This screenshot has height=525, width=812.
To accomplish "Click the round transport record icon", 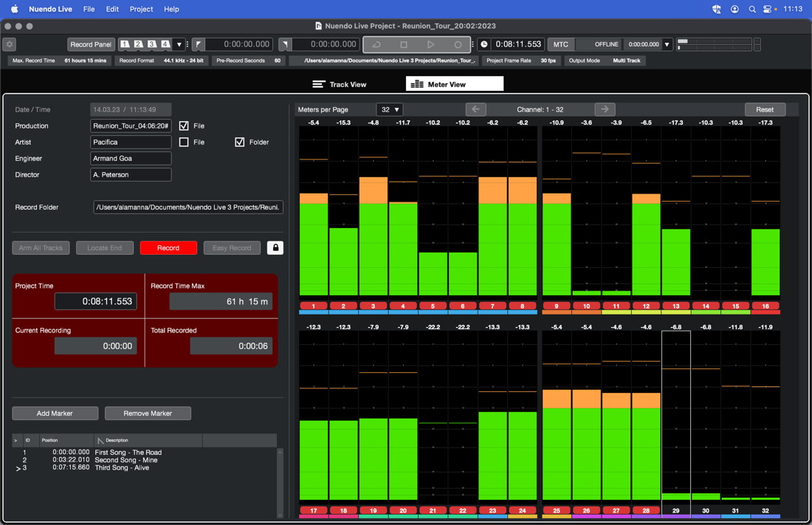I will coord(458,44).
